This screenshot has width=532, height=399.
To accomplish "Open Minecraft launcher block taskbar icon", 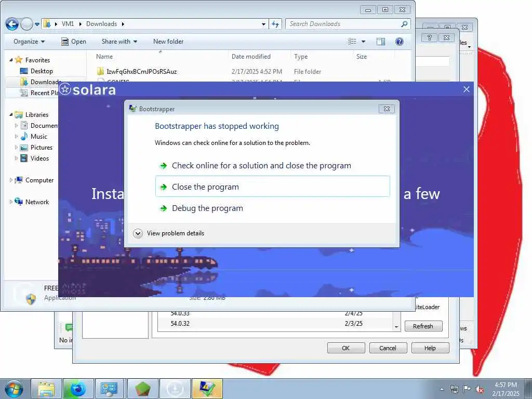I will point(142,389).
